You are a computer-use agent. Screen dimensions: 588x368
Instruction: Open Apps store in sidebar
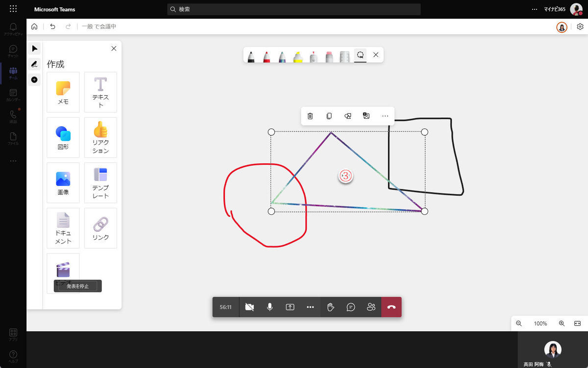pos(13,335)
